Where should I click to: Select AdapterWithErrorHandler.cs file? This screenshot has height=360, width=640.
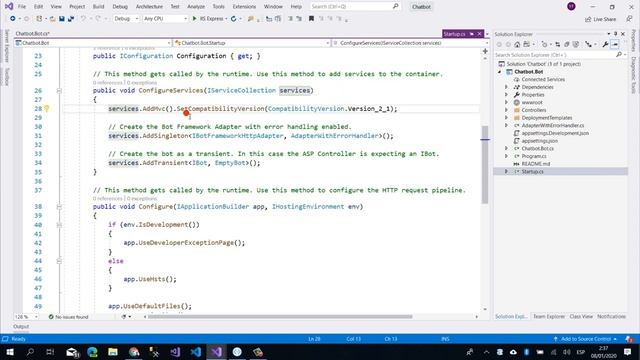click(x=553, y=125)
